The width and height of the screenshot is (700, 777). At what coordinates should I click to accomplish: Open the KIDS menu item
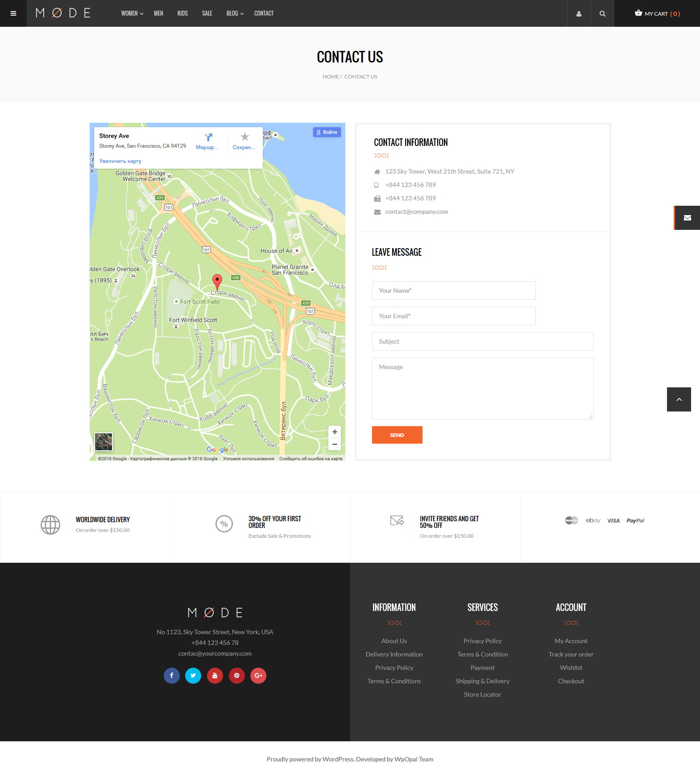[182, 13]
